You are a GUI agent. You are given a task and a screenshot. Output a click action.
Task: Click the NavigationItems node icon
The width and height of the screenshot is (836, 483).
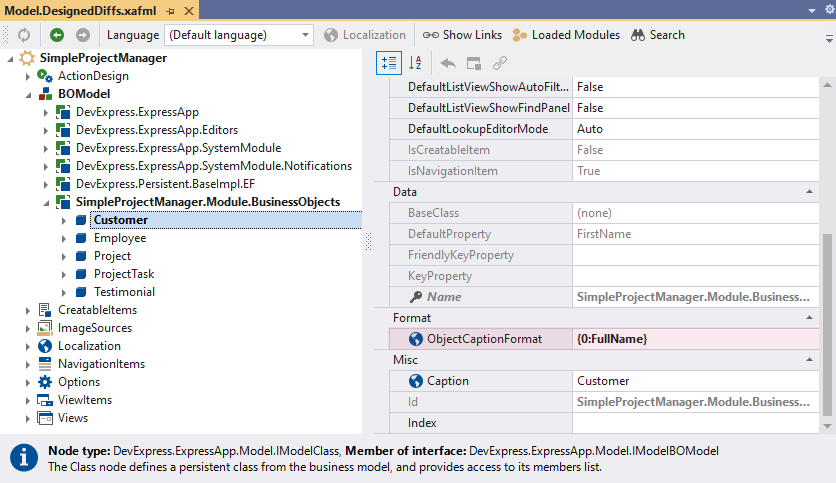pyautogui.click(x=45, y=364)
